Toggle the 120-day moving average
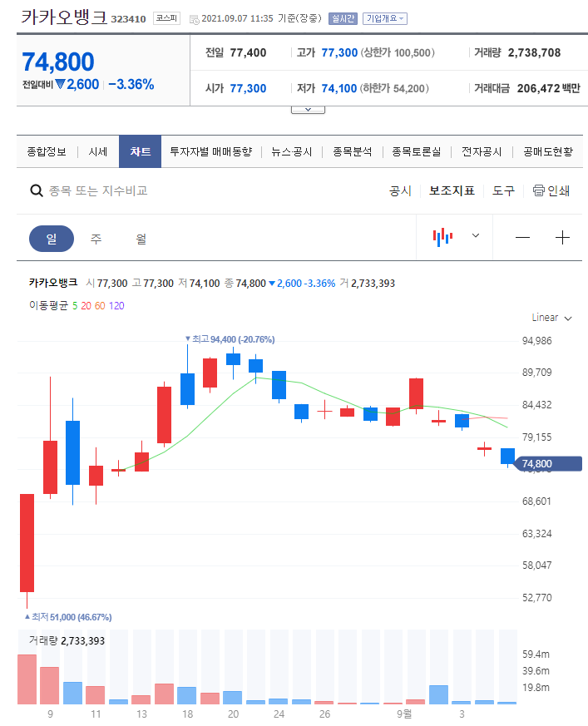This screenshot has width=588, height=726. tap(116, 305)
